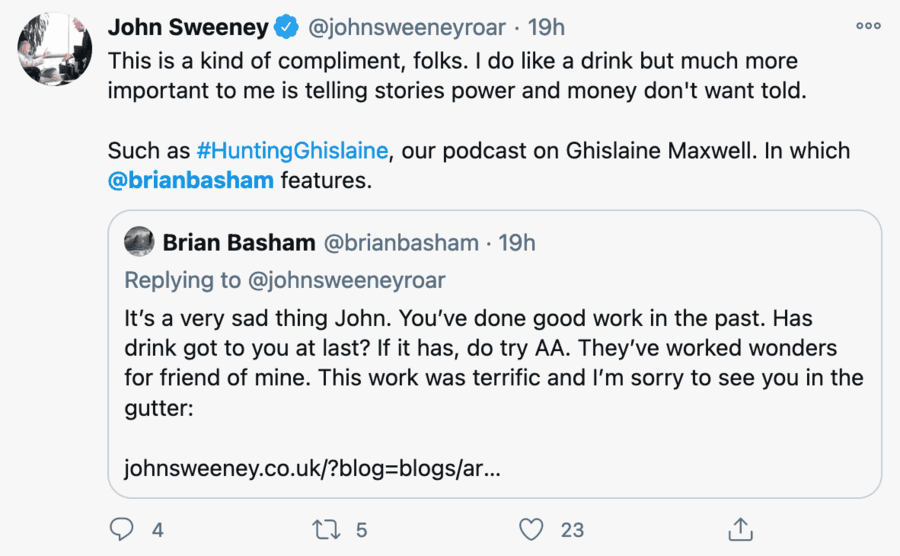Click Brian Basham's small avatar
Image resolution: width=900 pixels, height=556 pixels.
click(x=139, y=242)
